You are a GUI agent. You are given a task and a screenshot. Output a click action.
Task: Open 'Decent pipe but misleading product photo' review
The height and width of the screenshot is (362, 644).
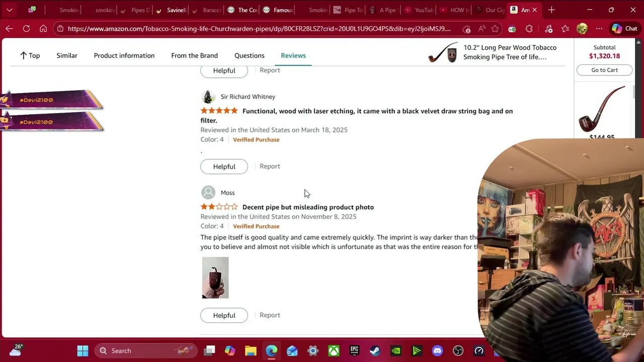[x=308, y=207]
